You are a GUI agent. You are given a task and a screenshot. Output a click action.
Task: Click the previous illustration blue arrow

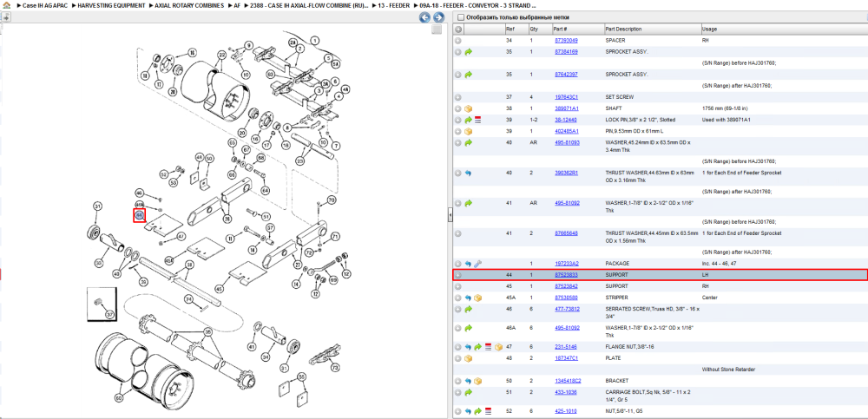pos(424,17)
